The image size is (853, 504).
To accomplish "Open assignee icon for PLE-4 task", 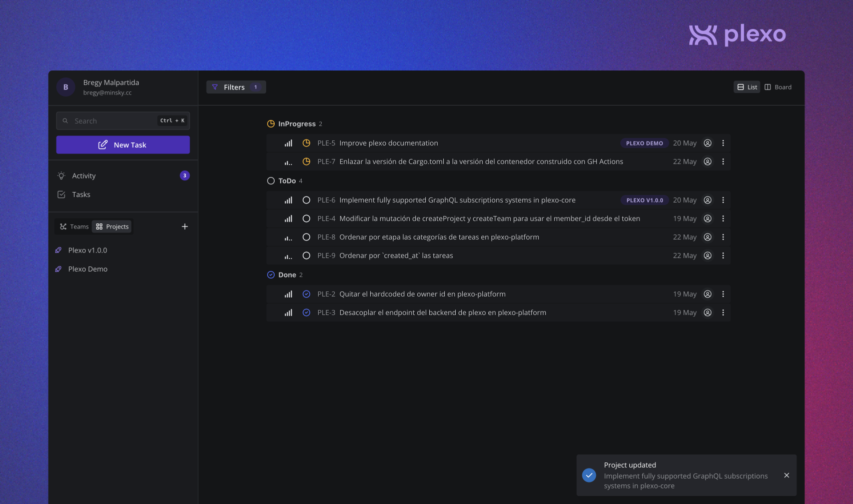I will point(707,218).
